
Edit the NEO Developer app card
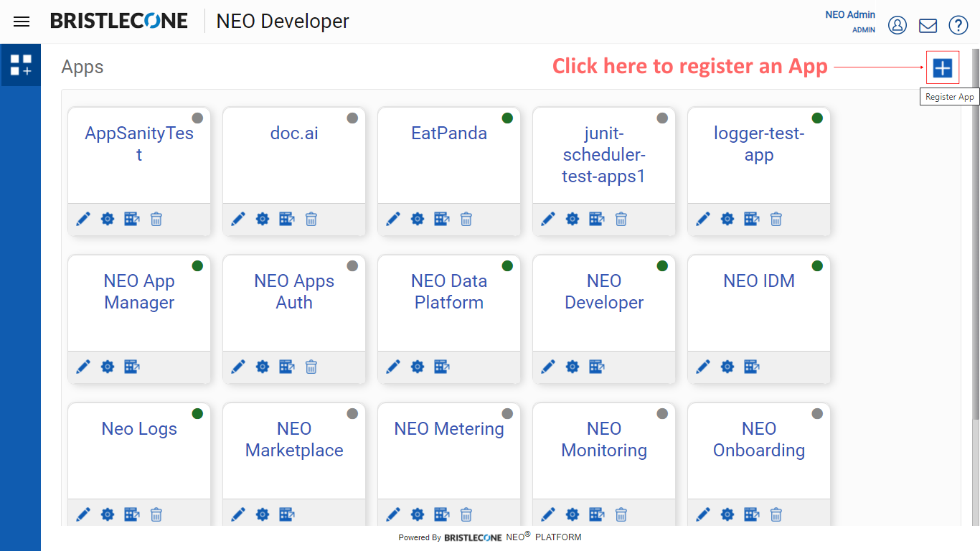548,367
